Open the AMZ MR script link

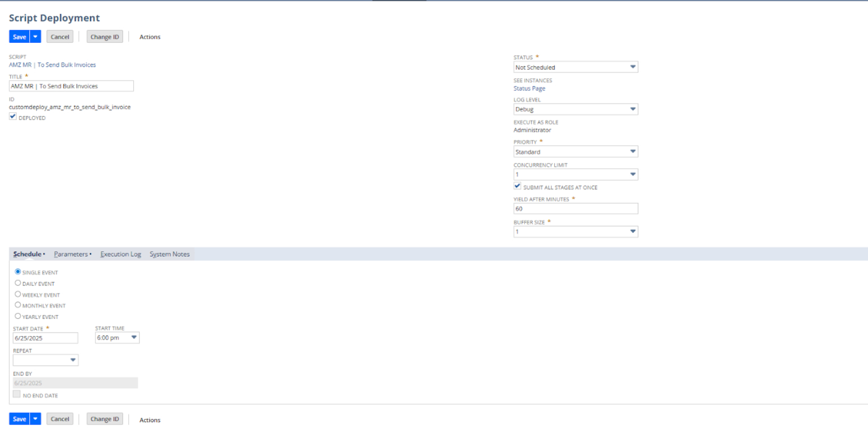point(52,65)
